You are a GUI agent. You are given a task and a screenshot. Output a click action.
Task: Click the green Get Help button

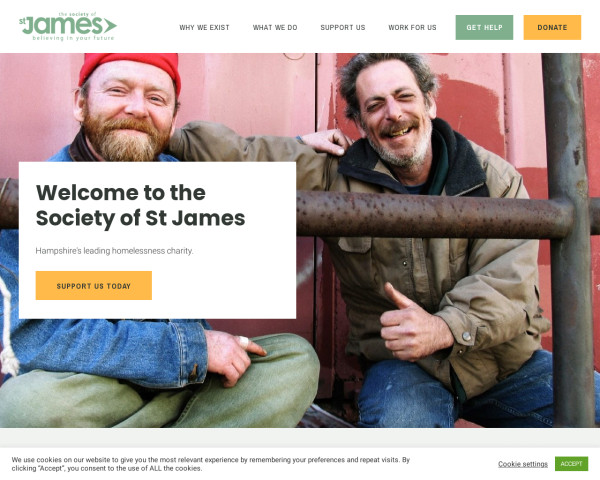tap(484, 28)
